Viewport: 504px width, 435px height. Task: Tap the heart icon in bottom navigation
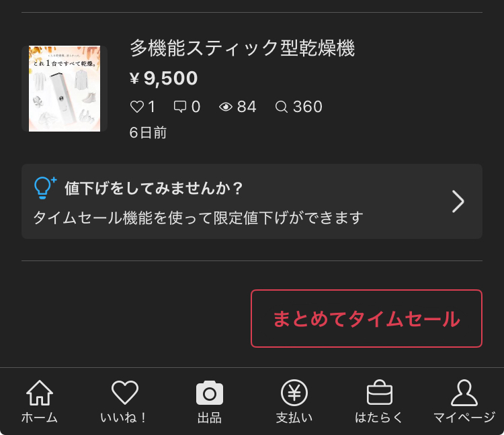125,392
